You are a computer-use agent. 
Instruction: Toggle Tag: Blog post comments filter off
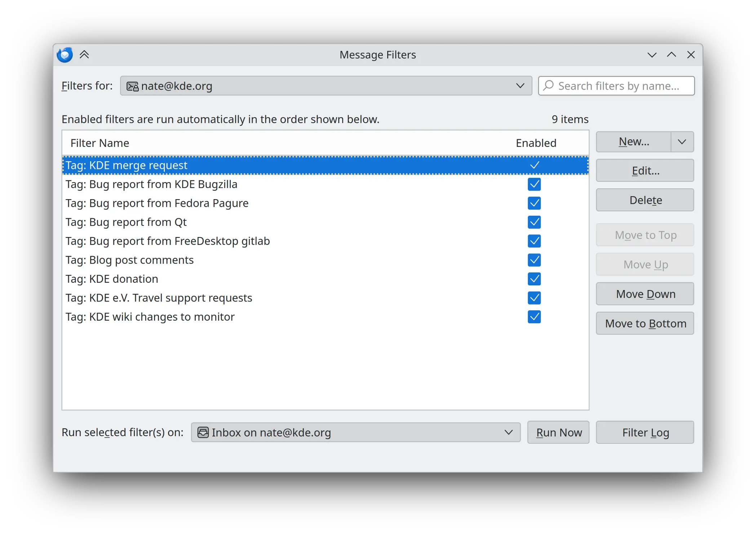(534, 259)
